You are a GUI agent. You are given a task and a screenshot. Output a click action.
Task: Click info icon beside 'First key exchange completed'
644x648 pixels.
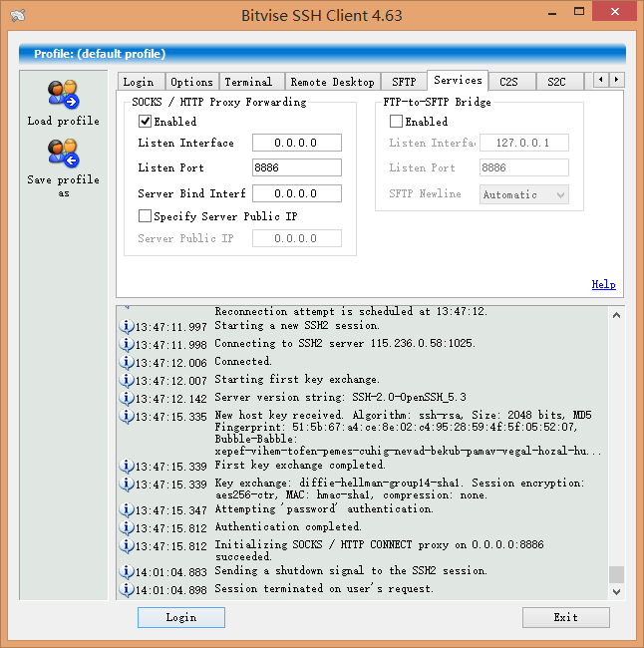pyautogui.click(x=127, y=467)
